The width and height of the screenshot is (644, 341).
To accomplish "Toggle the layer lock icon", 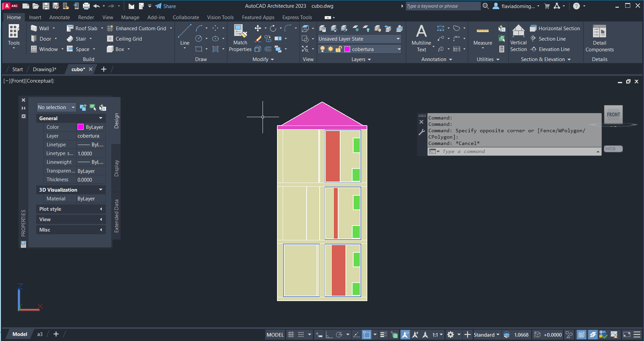I will point(338,49).
